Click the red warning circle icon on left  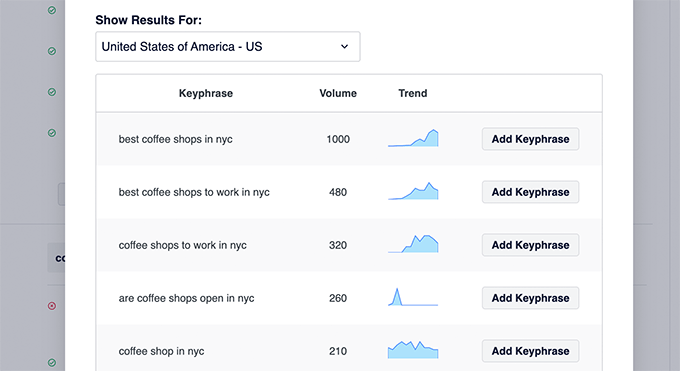coord(52,306)
